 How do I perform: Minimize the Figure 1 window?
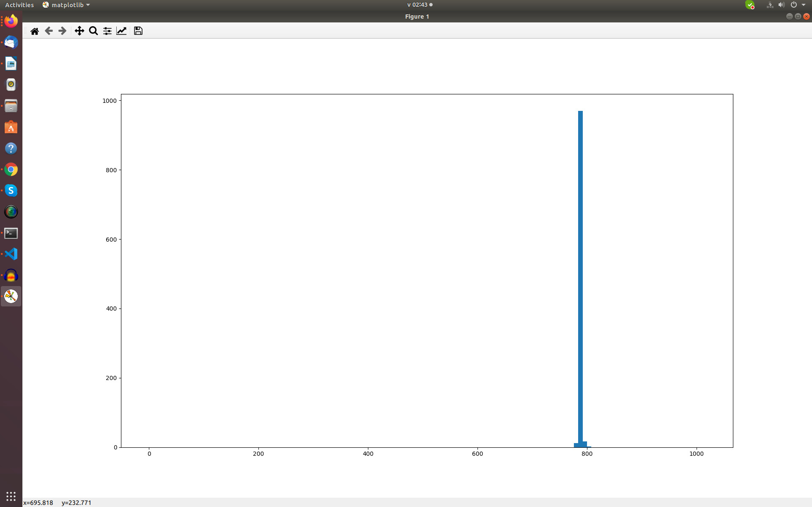pos(789,17)
